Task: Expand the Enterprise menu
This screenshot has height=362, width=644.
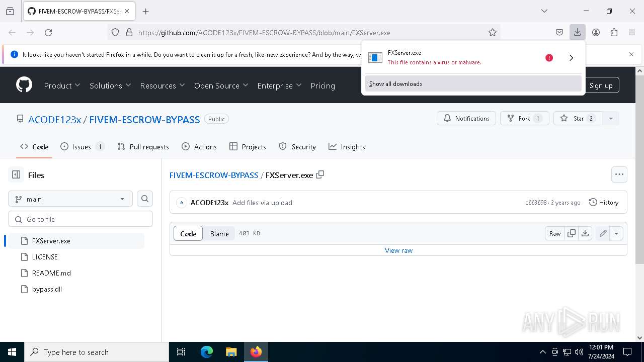Action: click(279, 85)
